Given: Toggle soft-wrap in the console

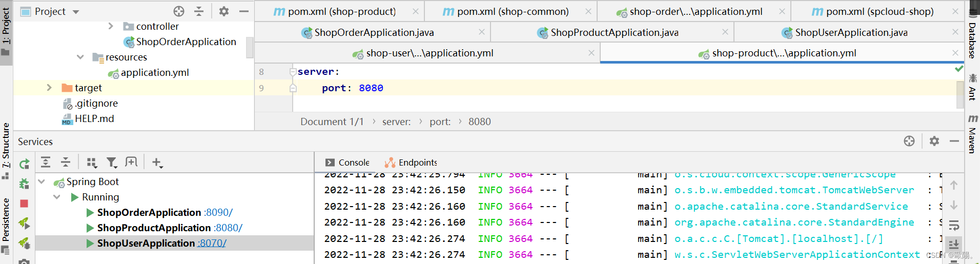Looking at the screenshot, I should (x=954, y=225).
